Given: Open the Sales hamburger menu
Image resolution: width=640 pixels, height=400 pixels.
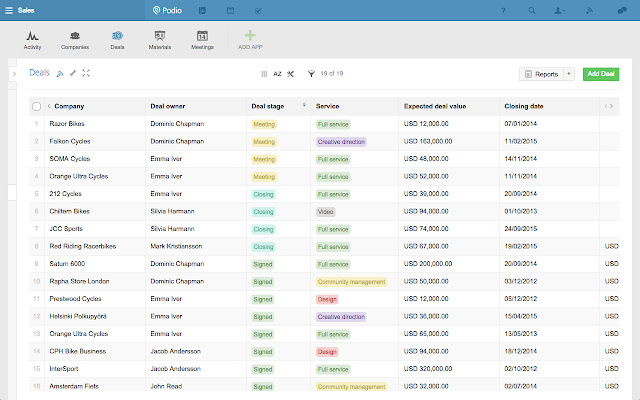Looking at the screenshot, I should pyautogui.click(x=9, y=10).
